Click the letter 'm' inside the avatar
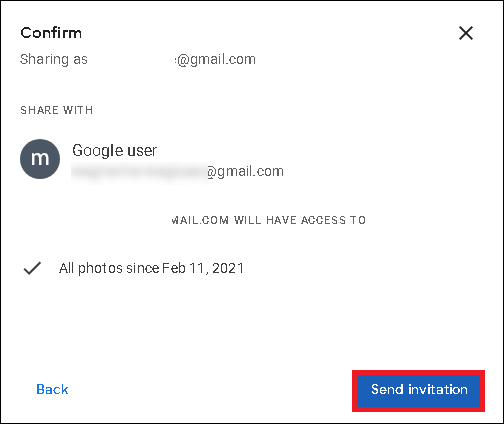Image resolution: width=504 pixels, height=424 pixels. coord(40,159)
